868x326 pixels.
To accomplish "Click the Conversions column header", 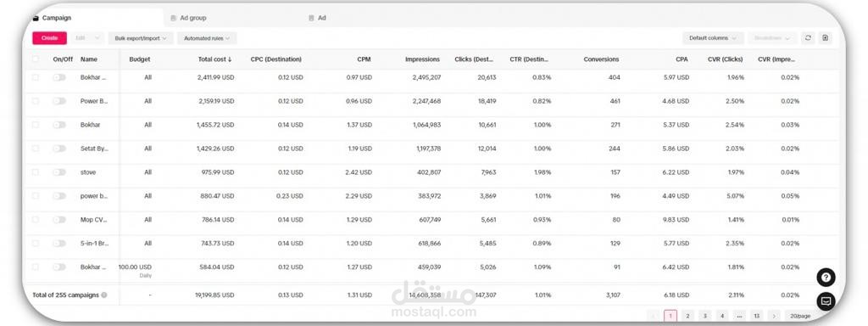I will pos(601,59).
